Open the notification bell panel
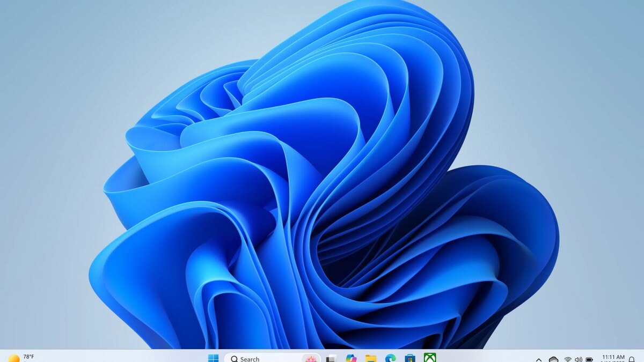Viewport: 644px width, 362px height. tap(632, 359)
